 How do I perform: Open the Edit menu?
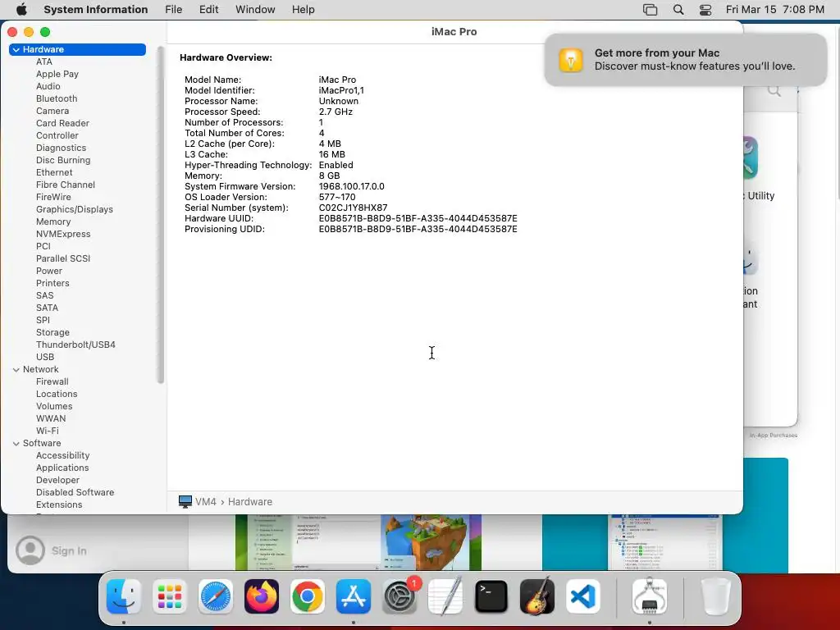click(x=209, y=10)
